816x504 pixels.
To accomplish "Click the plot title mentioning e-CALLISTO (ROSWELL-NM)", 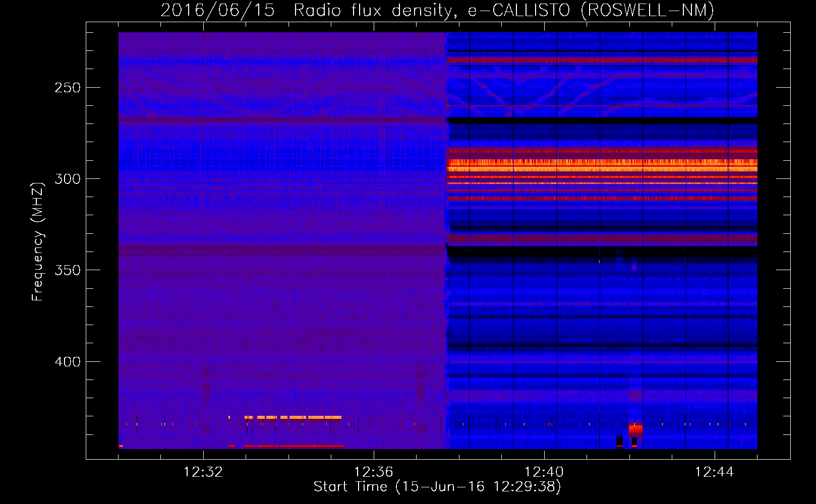I will [437, 10].
